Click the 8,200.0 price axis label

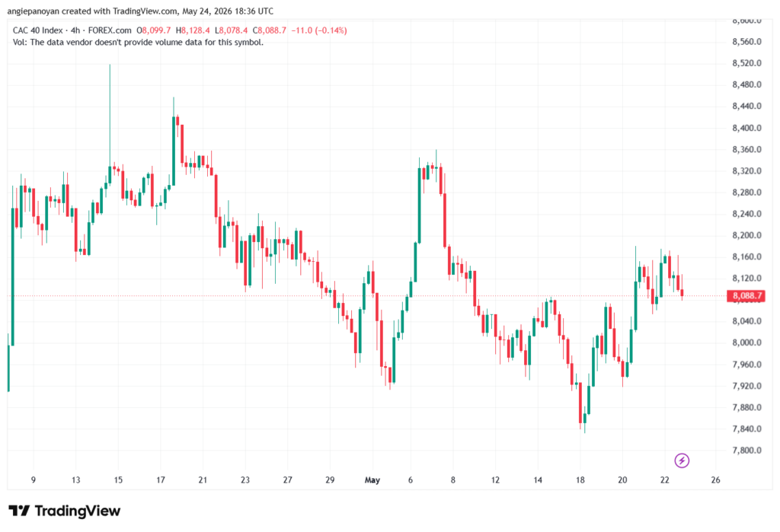[x=746, y=235]
